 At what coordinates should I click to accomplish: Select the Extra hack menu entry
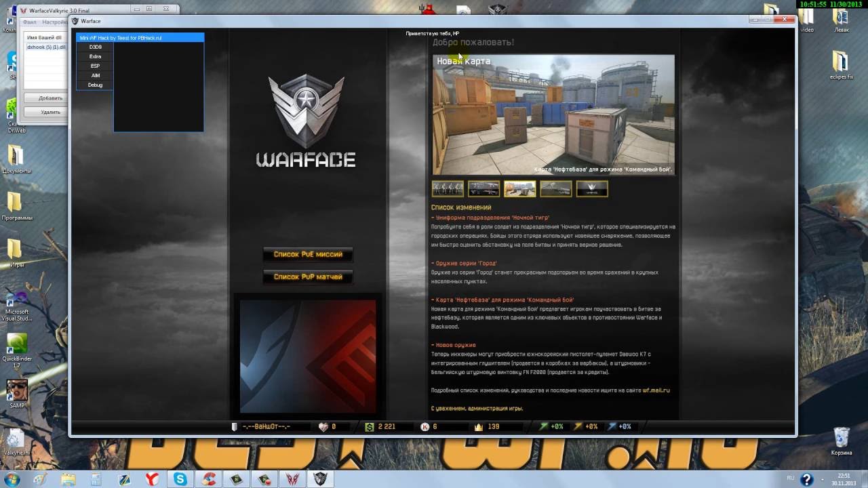[95, 56]
